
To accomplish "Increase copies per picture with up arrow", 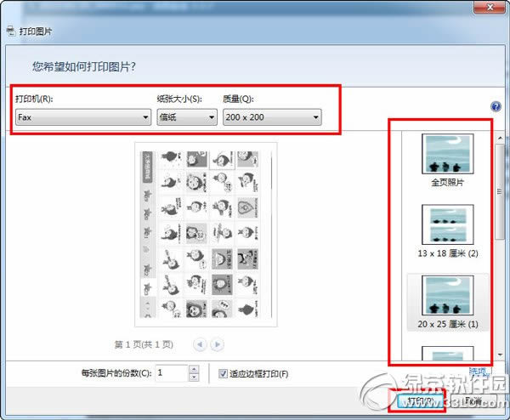I will click(194, 369).
